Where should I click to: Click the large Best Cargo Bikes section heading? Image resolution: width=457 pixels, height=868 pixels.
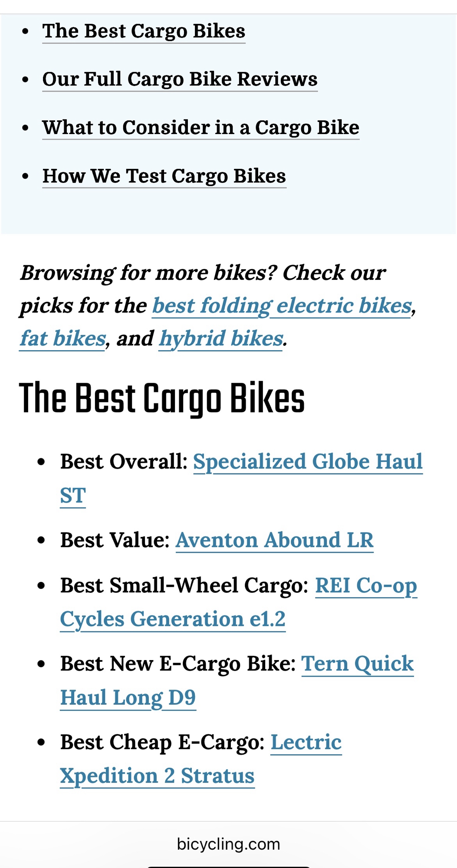(162, 398)
